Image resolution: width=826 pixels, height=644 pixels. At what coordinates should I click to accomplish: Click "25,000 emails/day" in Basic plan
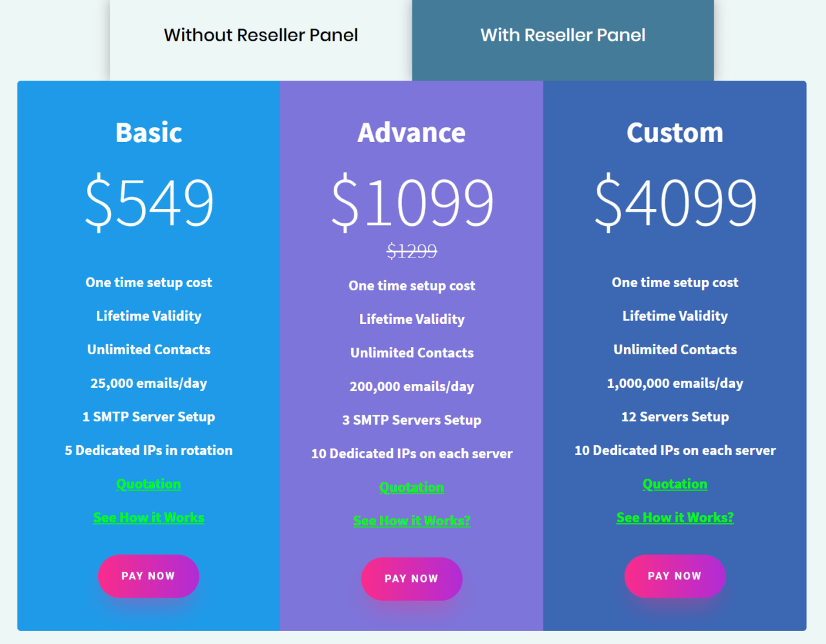click(x=148, y=383)
